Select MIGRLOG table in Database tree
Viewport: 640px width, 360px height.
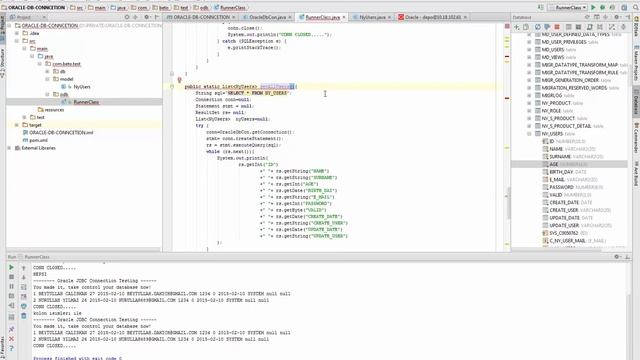[x=552, y=96]
